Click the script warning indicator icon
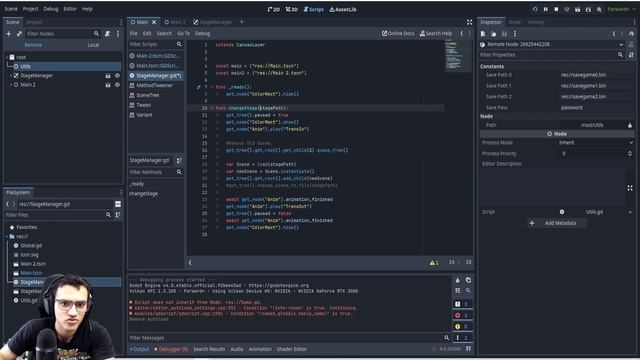This screenshot has height=360, width=640. click(x=434, y=263)
